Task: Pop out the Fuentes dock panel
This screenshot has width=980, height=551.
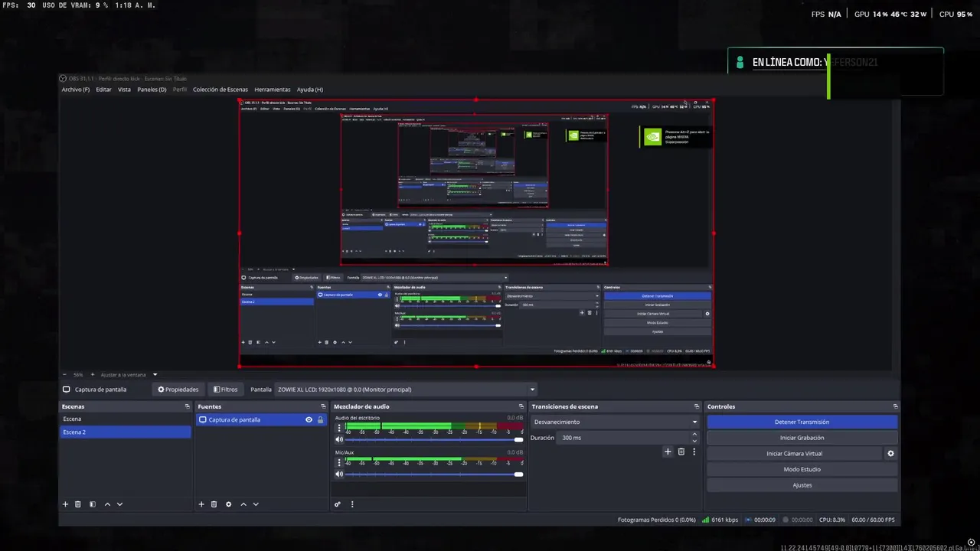Action: 323,406
